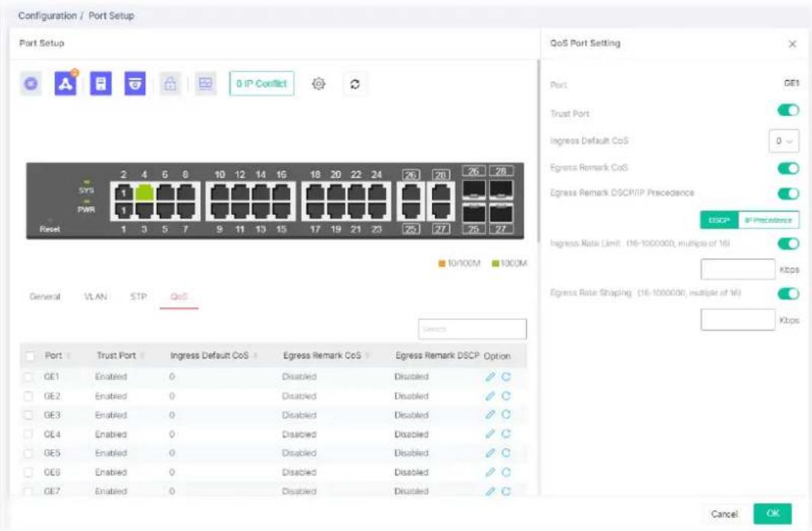Click the 1000M green legend swatch
Screen dimensions: 812x531
pos(495,264)
